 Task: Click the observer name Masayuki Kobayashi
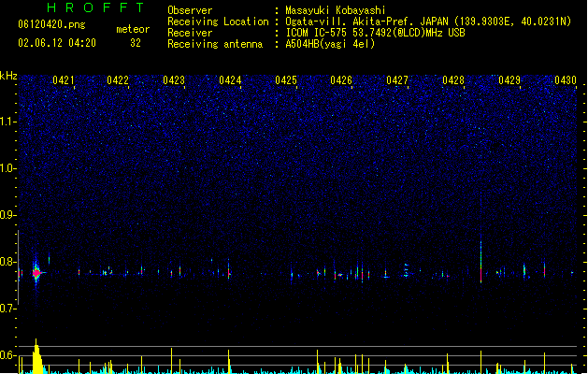(x=336, y=10)
